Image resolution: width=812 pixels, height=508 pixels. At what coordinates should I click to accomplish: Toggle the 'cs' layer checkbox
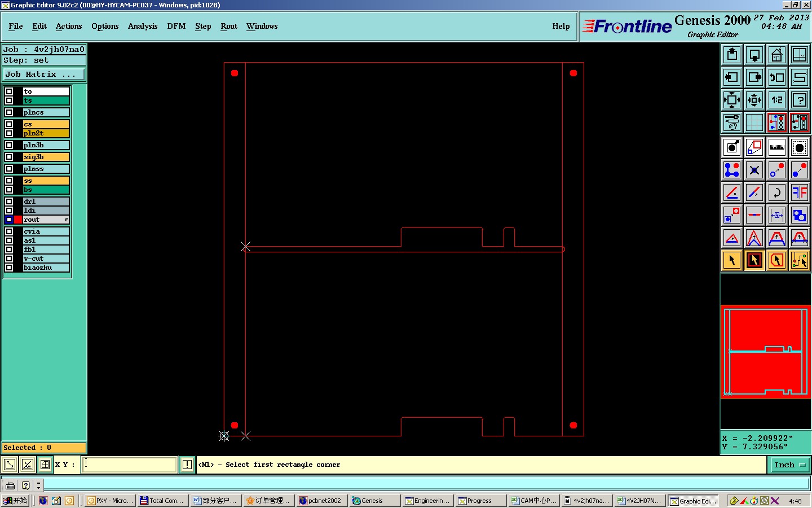tap(9, 124)
